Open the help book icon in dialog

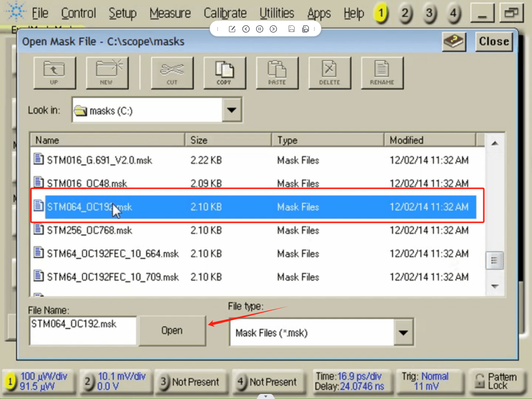coord(454,42)
